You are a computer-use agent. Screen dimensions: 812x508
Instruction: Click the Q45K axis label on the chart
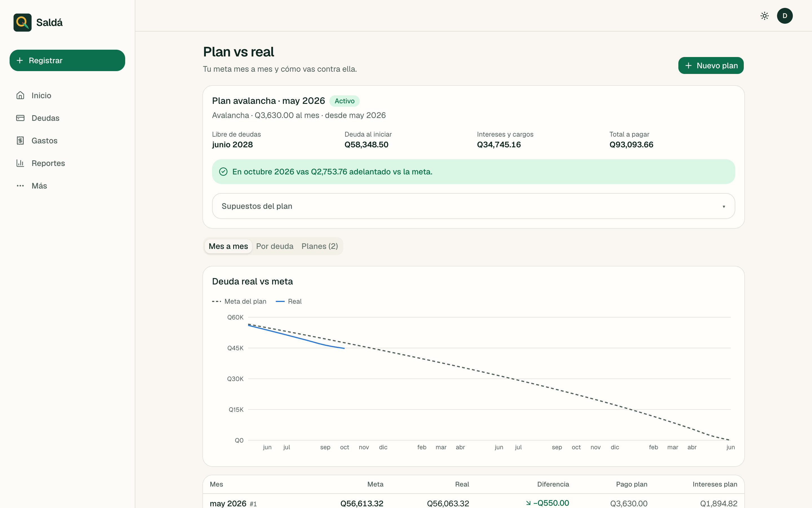[x=235, y=348]
